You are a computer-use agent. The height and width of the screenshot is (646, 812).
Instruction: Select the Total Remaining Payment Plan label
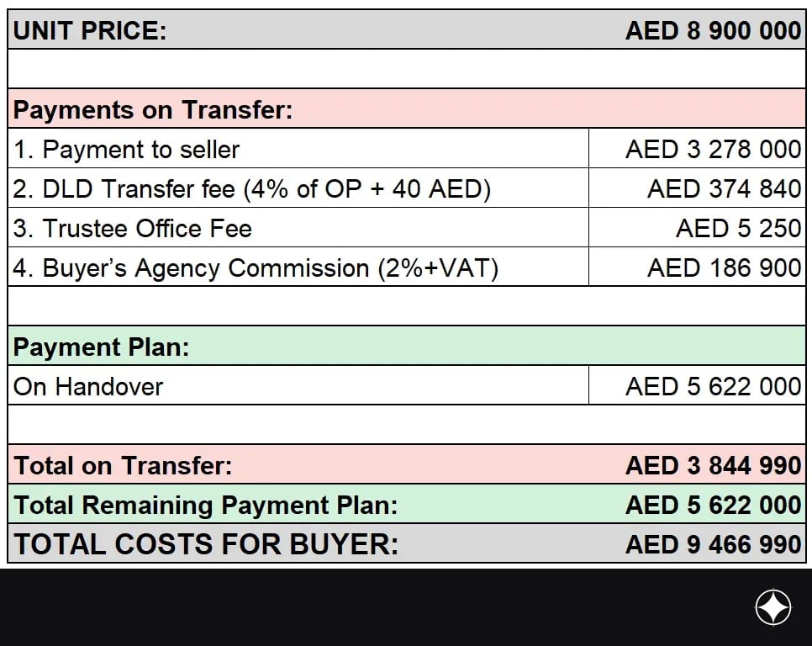click(206, 505)
